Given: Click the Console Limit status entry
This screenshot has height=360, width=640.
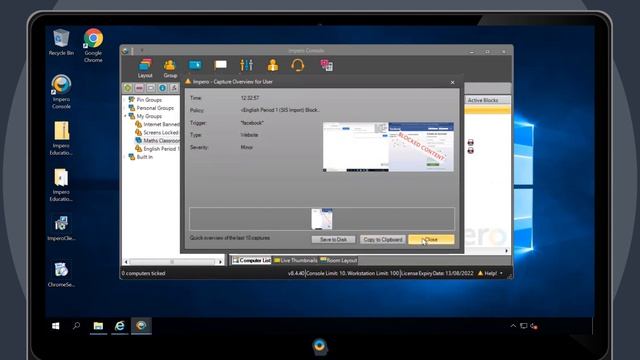Looking at the screenshot, I should pyautogui.click(x=327, y=273).
